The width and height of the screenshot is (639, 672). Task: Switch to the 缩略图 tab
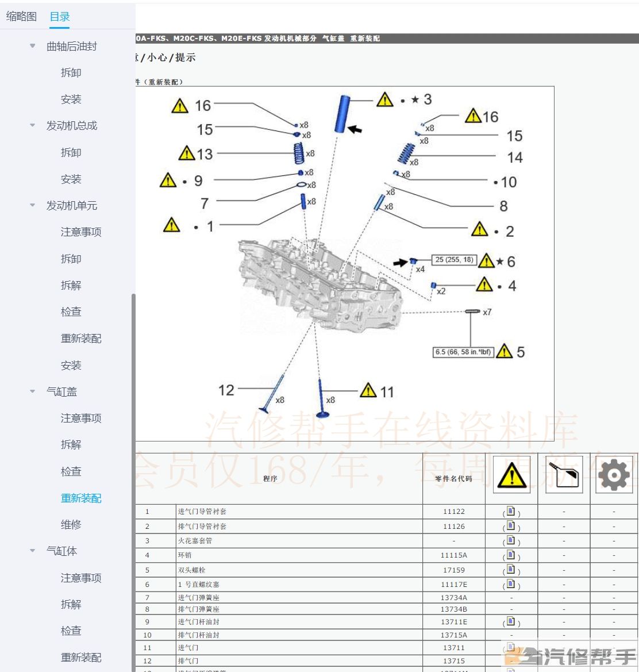coord(21,17)
